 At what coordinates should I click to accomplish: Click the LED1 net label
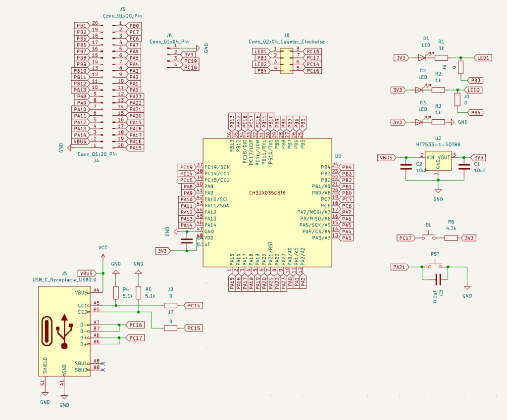pos(483,57)
